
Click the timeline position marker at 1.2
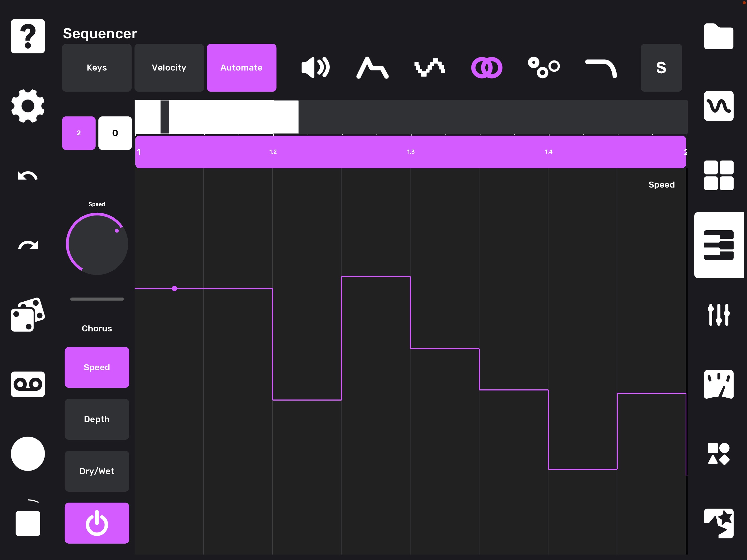click(x=272, y=152)
